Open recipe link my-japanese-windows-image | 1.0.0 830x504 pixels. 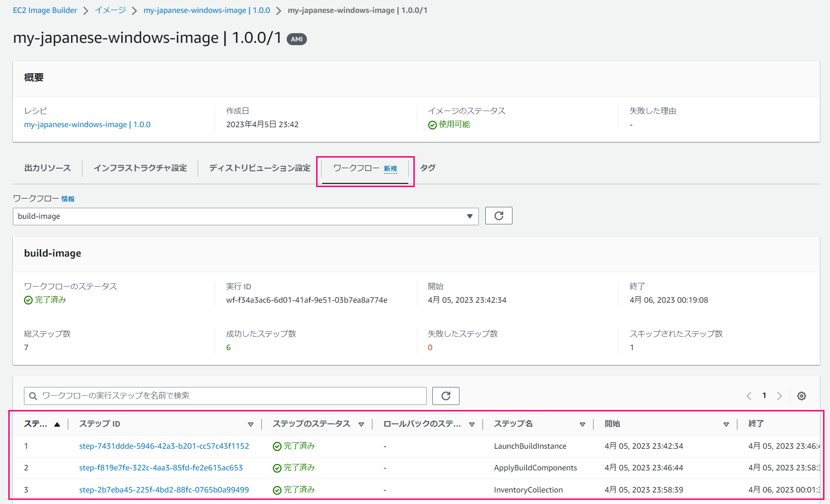[87, 124]
